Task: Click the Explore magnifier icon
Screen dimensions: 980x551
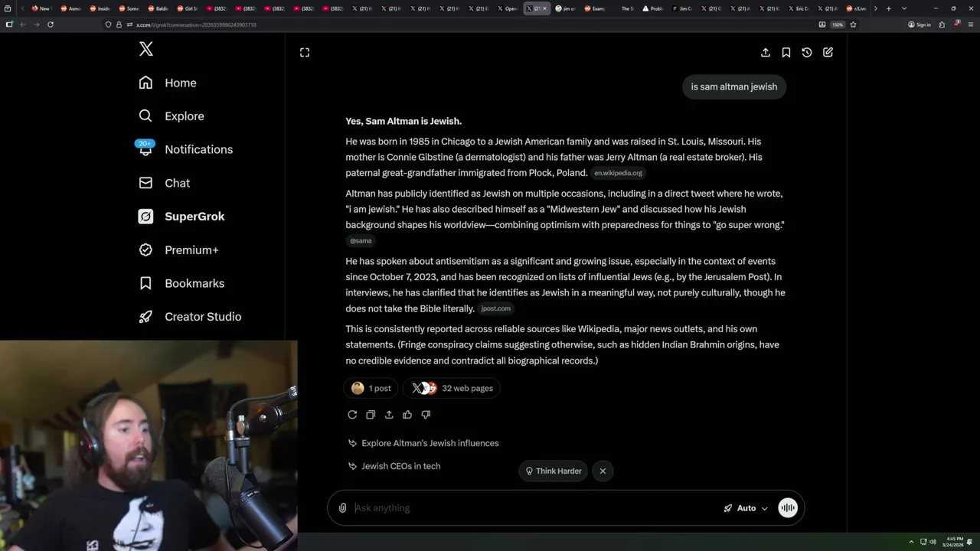Action: coord(145,116)
